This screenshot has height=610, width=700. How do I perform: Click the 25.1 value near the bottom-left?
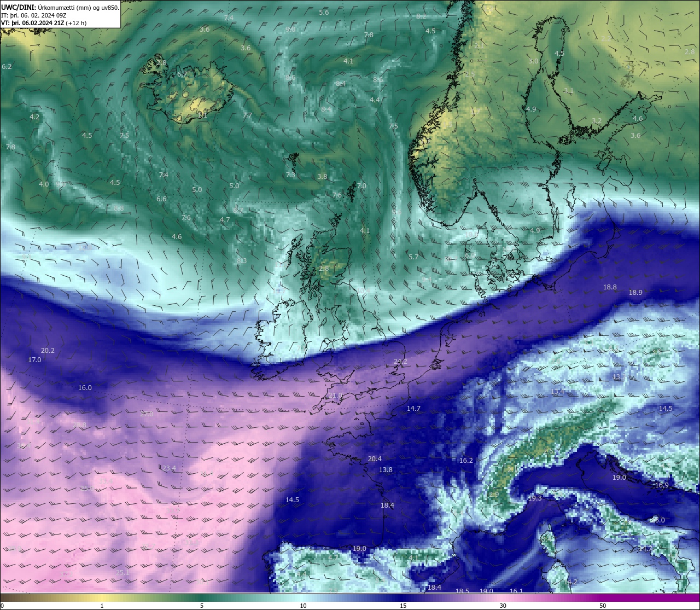(122, 573)
